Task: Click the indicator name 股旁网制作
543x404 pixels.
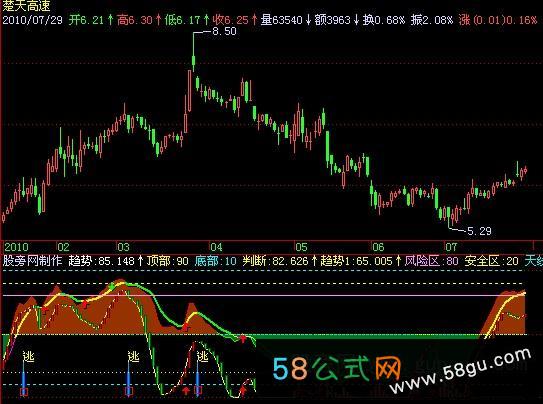Action: [x=32, y=261]
